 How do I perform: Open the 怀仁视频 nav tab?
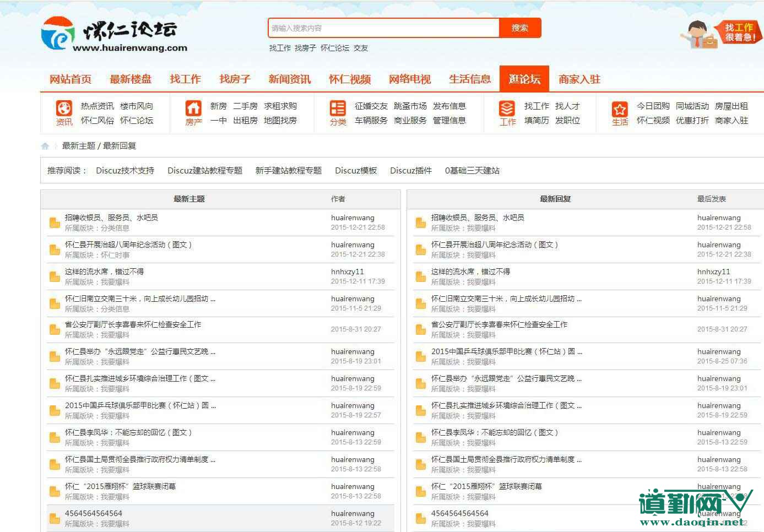tap(350, 79)
